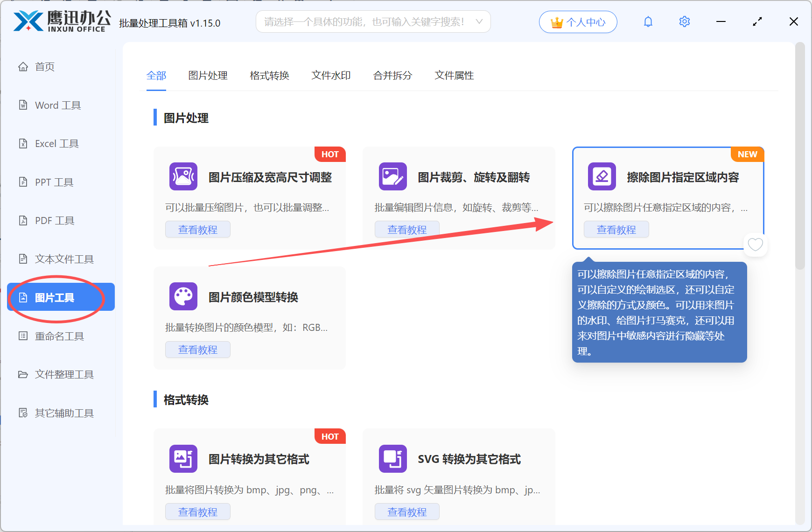Open 个人中心 personal center
Viewport: 812px width, 532px height.
point(578,21)
